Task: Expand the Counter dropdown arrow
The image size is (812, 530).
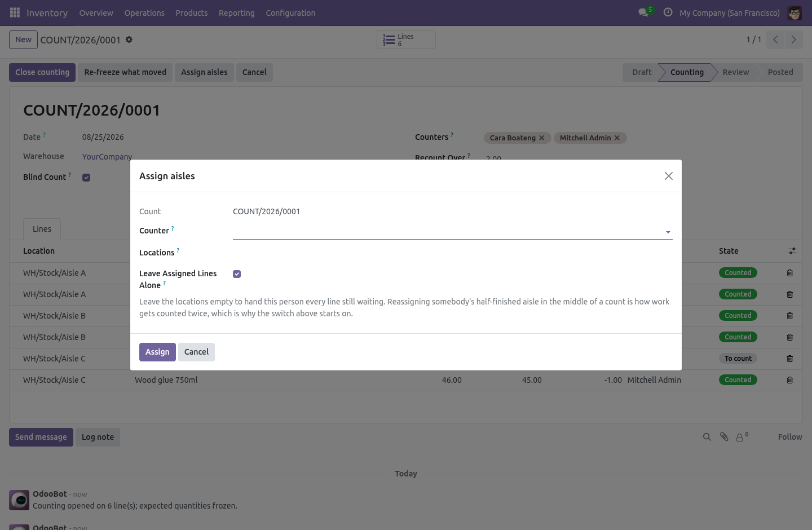Action: [x=668, y=232]
